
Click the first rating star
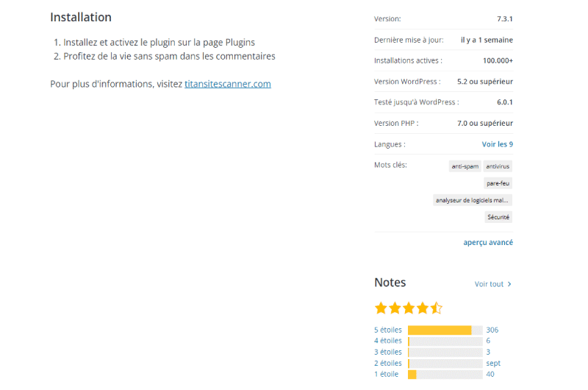pyautogui.click(x=381, y=308)
